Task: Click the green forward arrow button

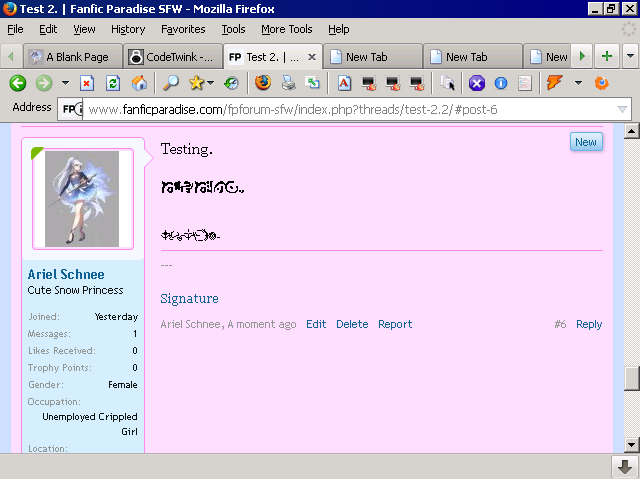Action: coord(44,83)
